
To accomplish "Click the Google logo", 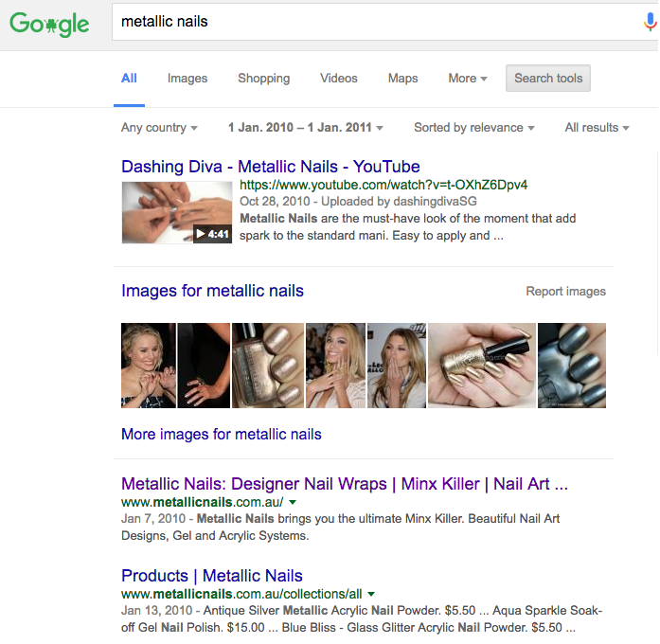I will coord(49,24).
